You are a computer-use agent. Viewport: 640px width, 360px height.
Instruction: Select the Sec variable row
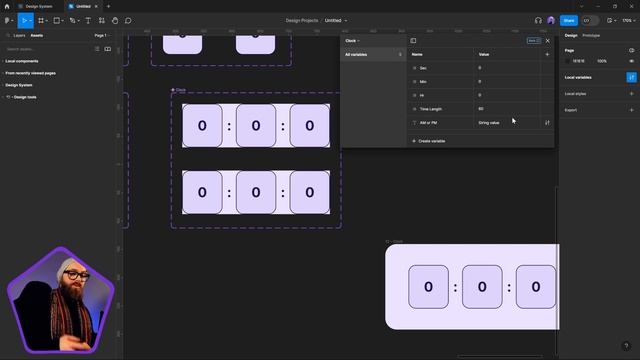[480, 68]
